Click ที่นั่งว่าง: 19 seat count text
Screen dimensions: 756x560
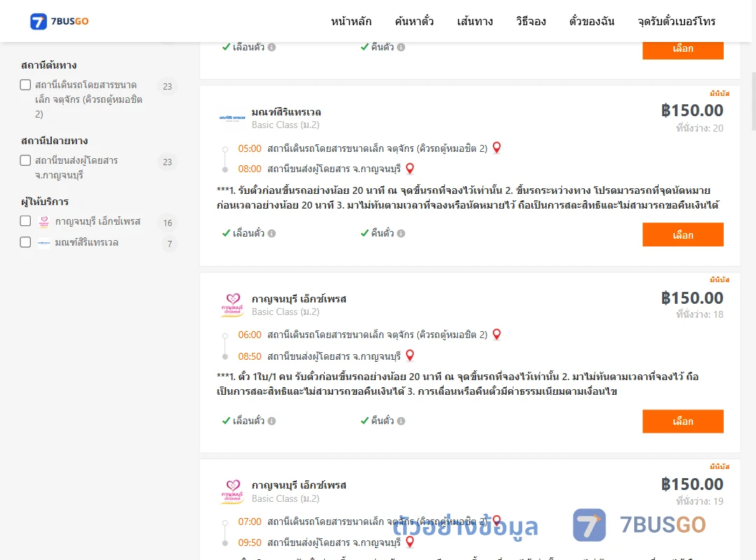699,501
